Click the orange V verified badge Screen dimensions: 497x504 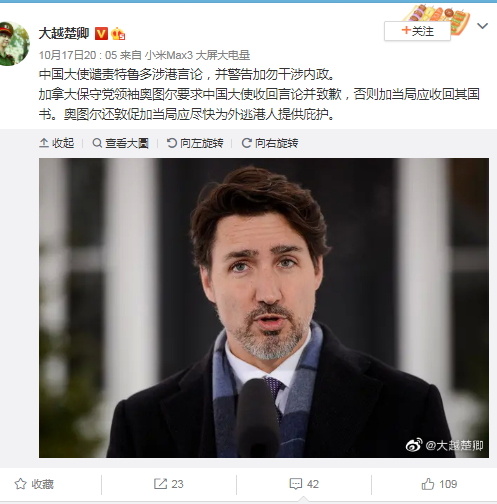coord(101,34)
